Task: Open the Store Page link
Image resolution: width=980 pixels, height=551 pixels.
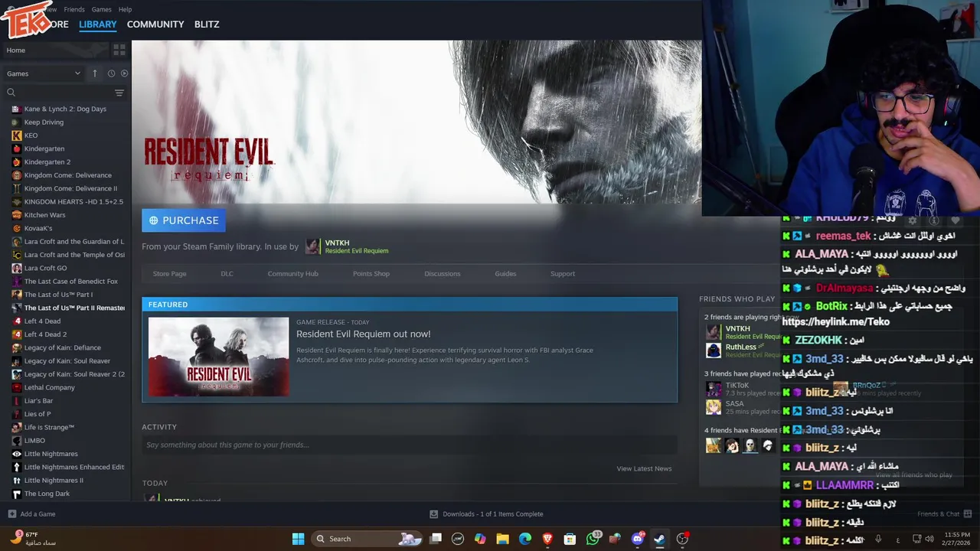Action: tap(169, 273)
